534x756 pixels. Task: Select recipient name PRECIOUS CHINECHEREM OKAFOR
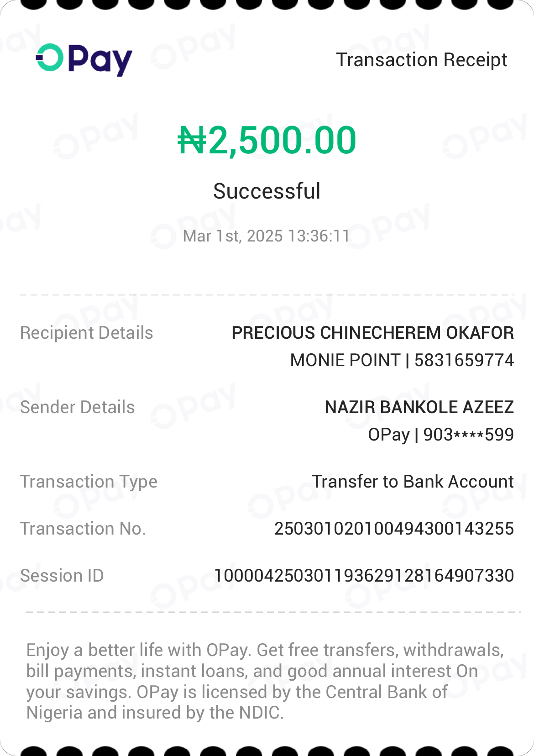pos(372,333)
